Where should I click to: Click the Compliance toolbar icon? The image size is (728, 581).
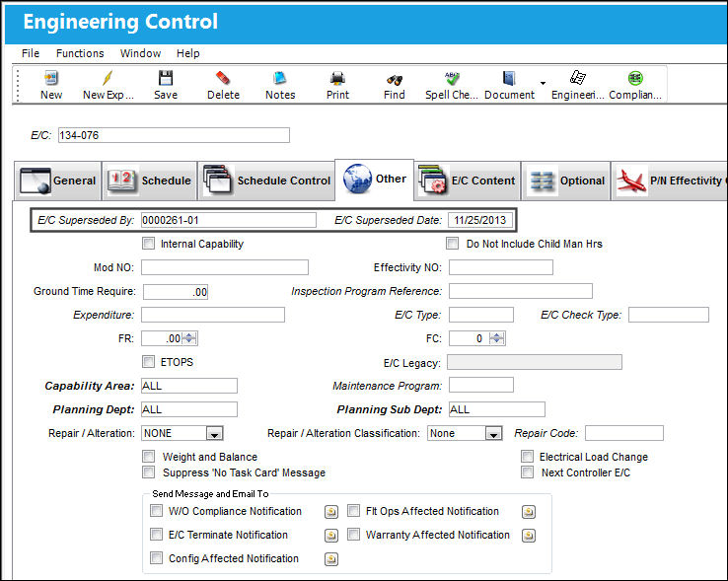click(635, 78)
